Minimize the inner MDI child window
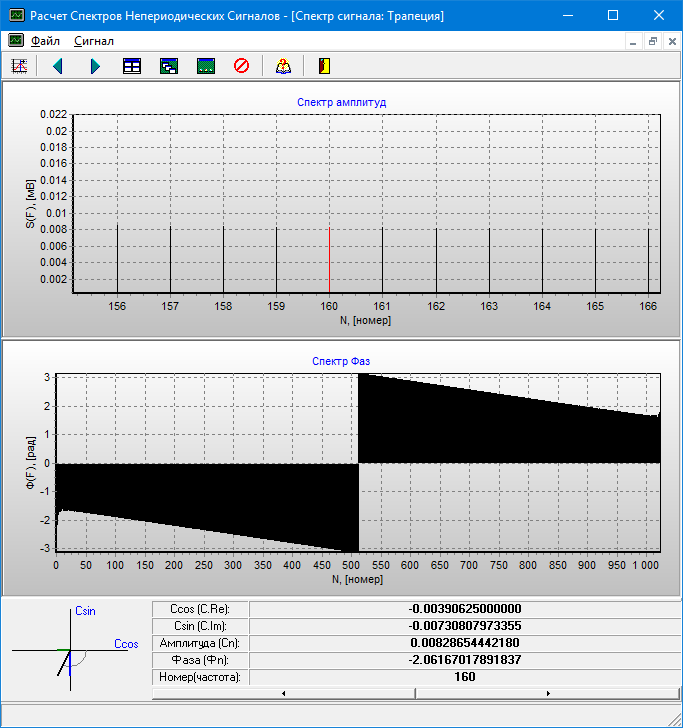Screen dimensions: 683x728 [x=633, y=41]
